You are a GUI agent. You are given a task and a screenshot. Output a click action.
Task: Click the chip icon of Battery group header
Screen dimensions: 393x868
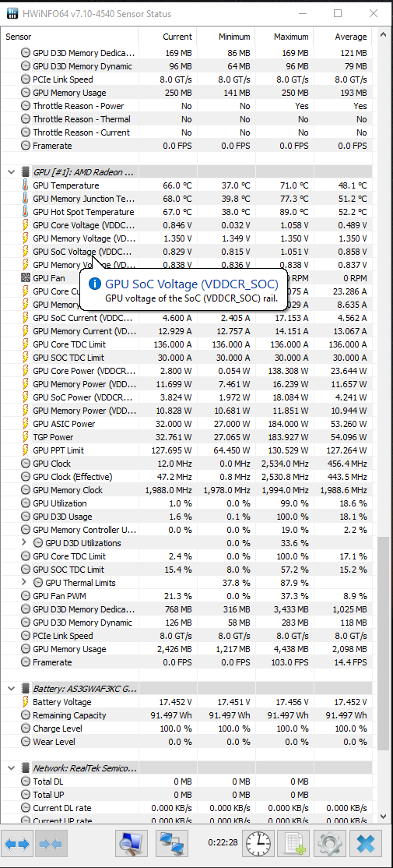coord(26,689)
